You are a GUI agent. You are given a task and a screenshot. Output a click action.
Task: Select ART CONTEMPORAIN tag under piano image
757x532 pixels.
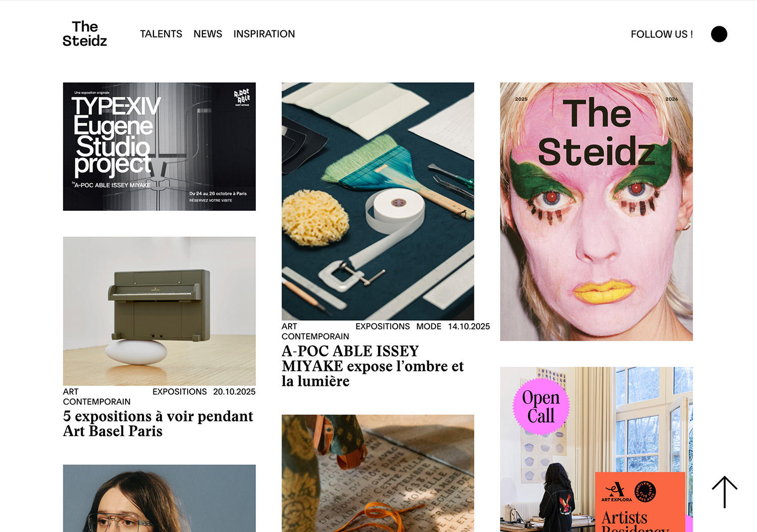[97, 396]
